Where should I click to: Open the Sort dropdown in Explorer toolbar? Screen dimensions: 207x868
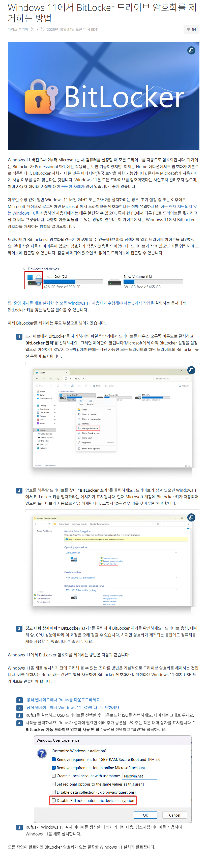pos(97,386)
